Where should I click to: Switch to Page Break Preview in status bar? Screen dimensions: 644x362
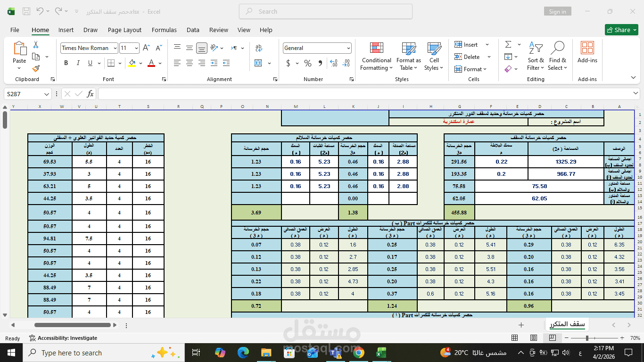coord(553,338)
